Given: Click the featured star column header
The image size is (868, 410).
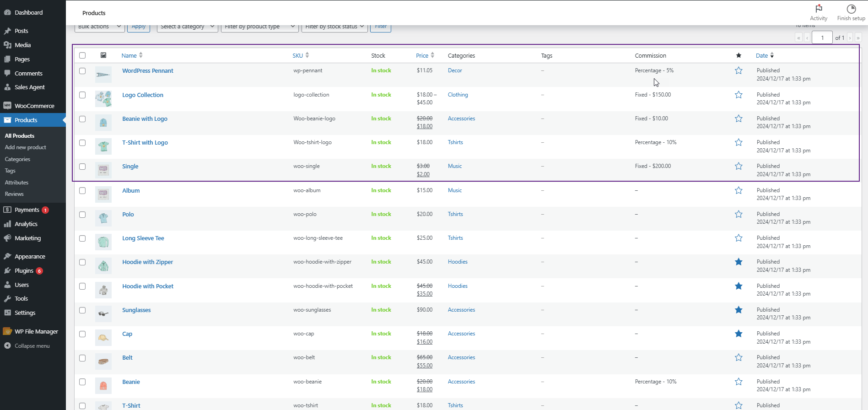Looking at the screenshot, I should click(738, 55).
